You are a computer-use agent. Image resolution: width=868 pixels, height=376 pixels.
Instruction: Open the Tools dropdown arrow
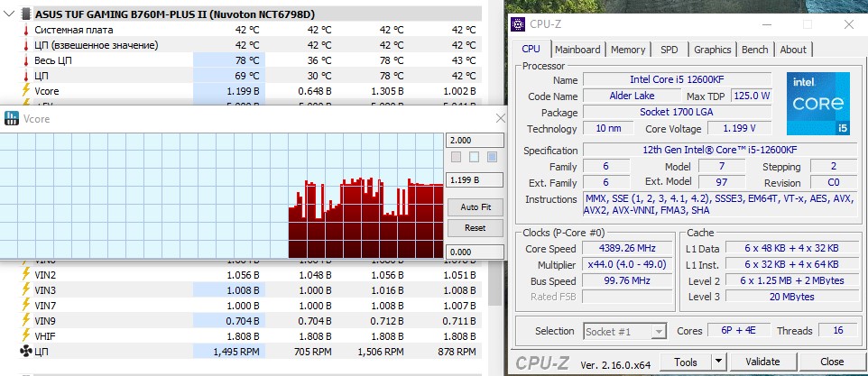[x=718, y=362]
